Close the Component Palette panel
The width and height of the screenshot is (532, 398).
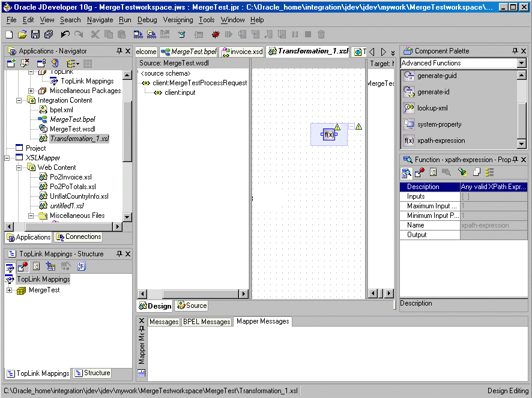[x=524, y=51]
